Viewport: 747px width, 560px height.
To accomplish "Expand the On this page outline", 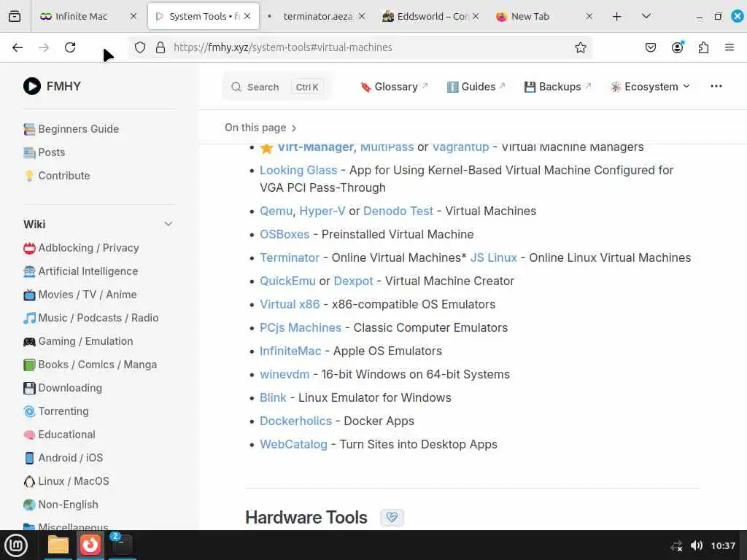I will point(260,128).
